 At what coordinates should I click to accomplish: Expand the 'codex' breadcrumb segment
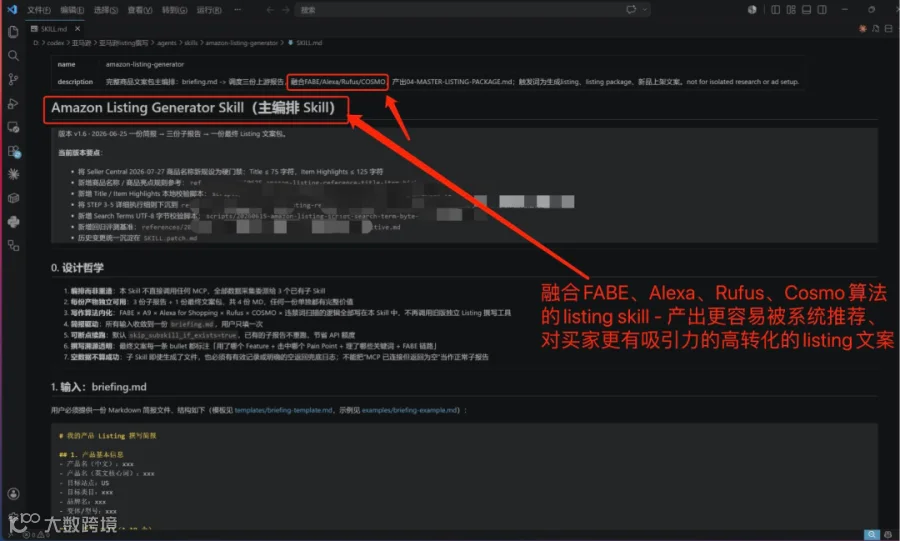pyautogui.click(x=55, y=43)
